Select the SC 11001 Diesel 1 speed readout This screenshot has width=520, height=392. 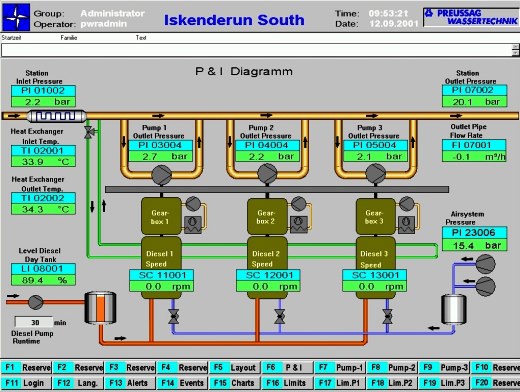(x=161, y=281)
